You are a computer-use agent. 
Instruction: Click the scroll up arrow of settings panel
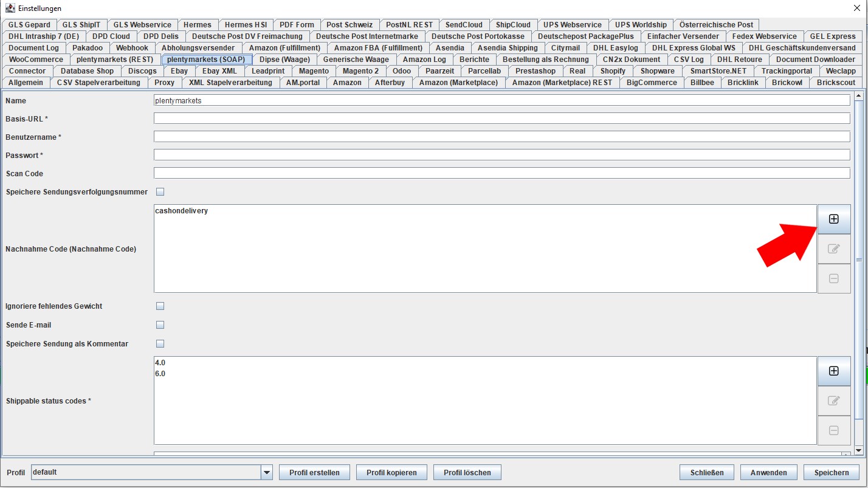[859, 95]
